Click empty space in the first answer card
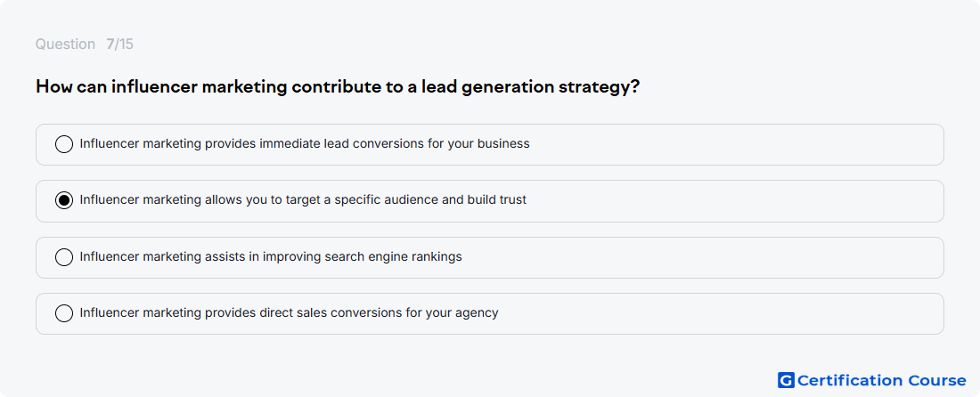This screenshot has height=397, width=980. pos(736,144)
